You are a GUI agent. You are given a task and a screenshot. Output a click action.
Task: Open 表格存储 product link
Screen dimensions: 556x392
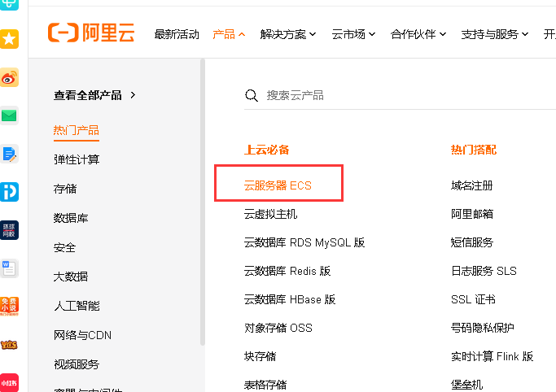[x=265, y=385]
